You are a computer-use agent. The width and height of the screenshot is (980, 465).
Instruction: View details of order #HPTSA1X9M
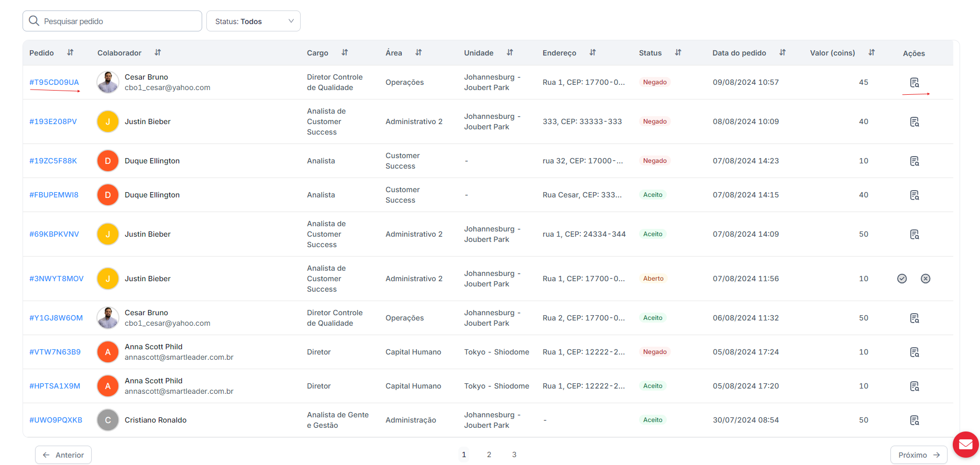click(x=915, y=386)
